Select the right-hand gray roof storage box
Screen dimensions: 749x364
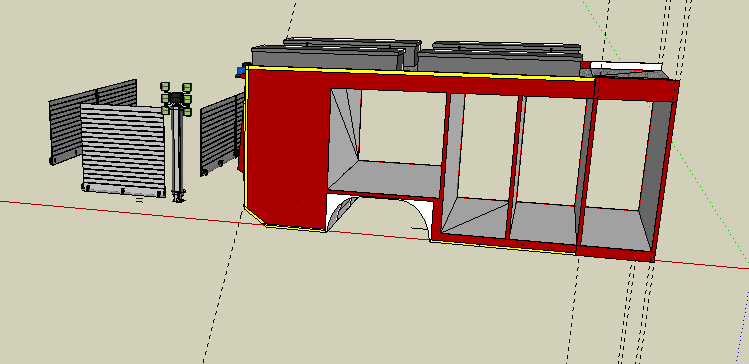pos(499,61)
